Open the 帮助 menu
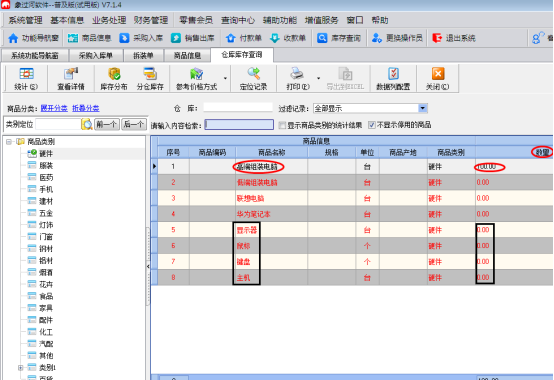The height and width of the screenshot is (380, 554). (x=380, y=20)
